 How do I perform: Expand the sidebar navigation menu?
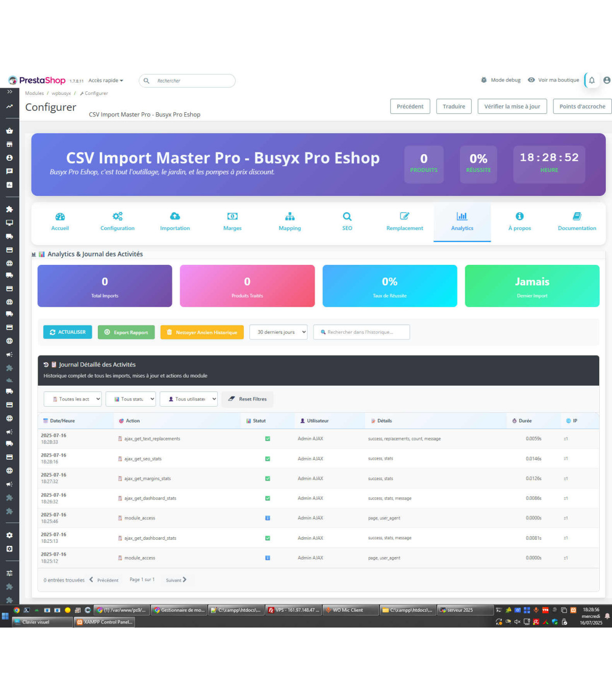click(9, 92)
